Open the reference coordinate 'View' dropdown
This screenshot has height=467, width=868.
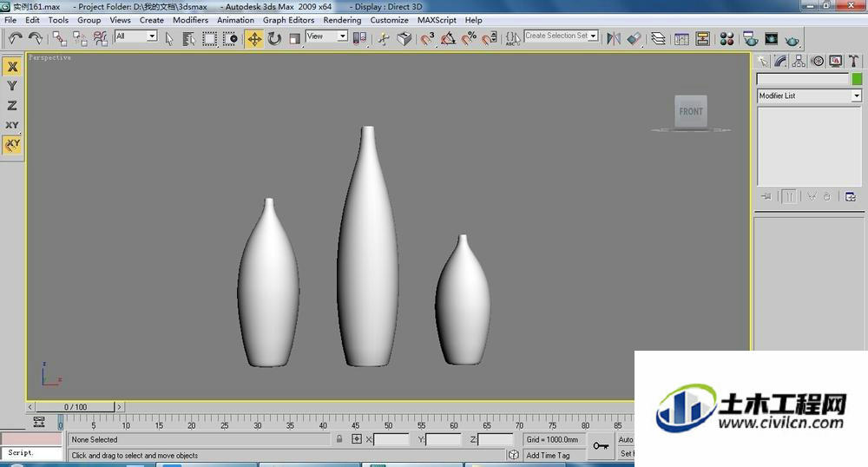tap(326, 36)
